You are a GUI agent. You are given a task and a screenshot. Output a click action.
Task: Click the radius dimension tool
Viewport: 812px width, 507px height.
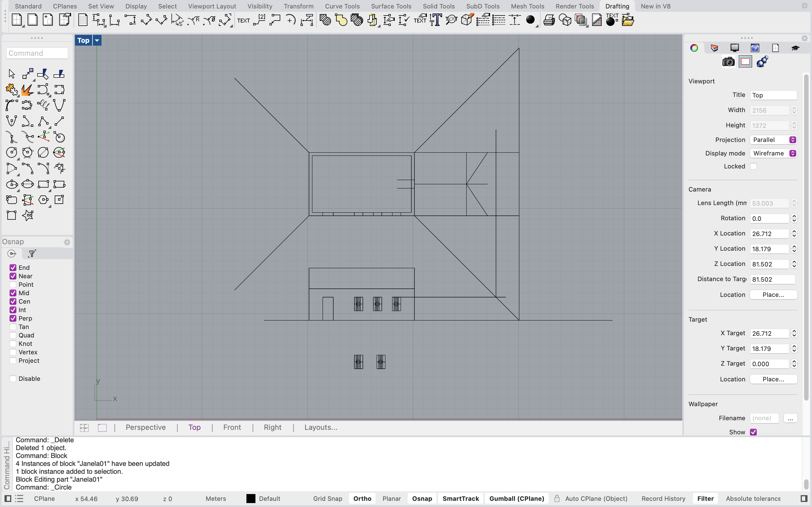pyautogui.click(x=194, y=20)
